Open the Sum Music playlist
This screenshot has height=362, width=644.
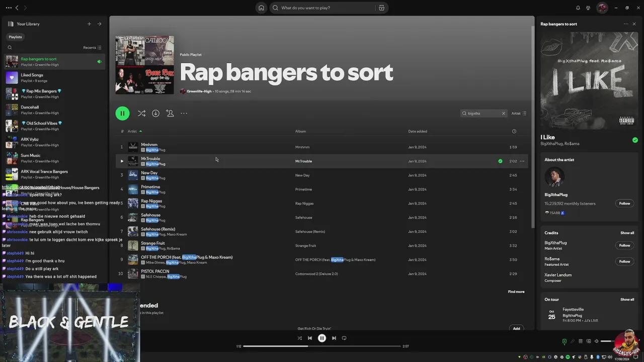[54, 158]
